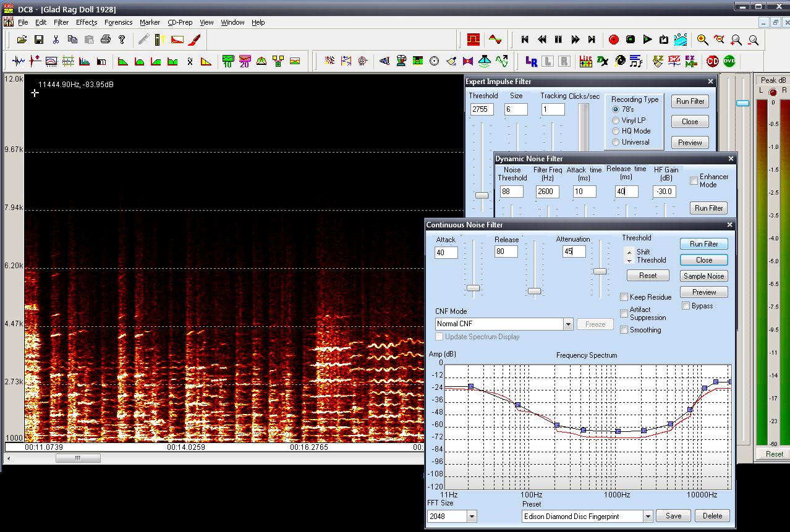
Task: Open the CNF Mode dropdown
Action: [x=567, y=324]
